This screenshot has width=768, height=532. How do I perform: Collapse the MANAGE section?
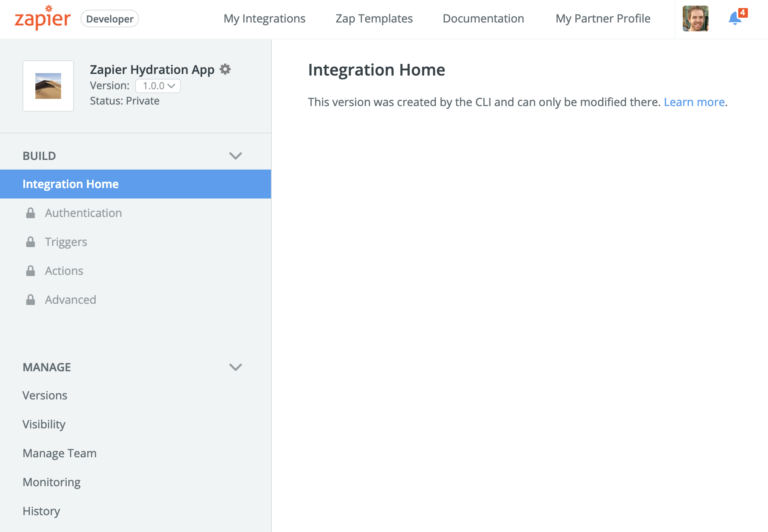click(x=235, y=367)
